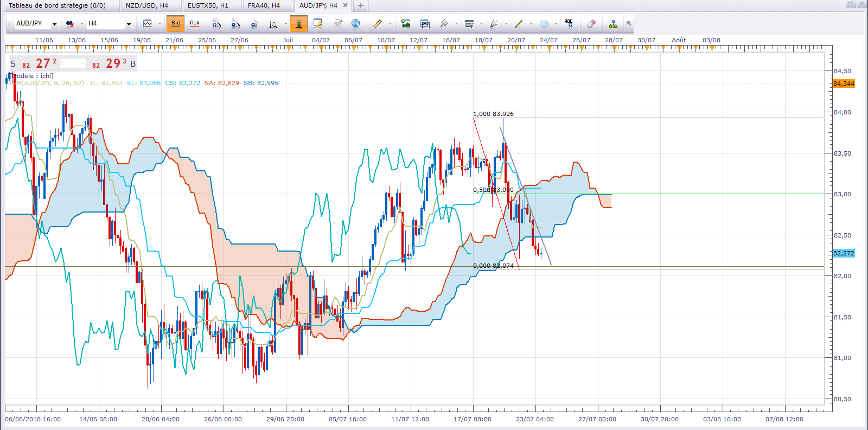
Task: Toggle the Ask price display
Action: click(195, 23)
